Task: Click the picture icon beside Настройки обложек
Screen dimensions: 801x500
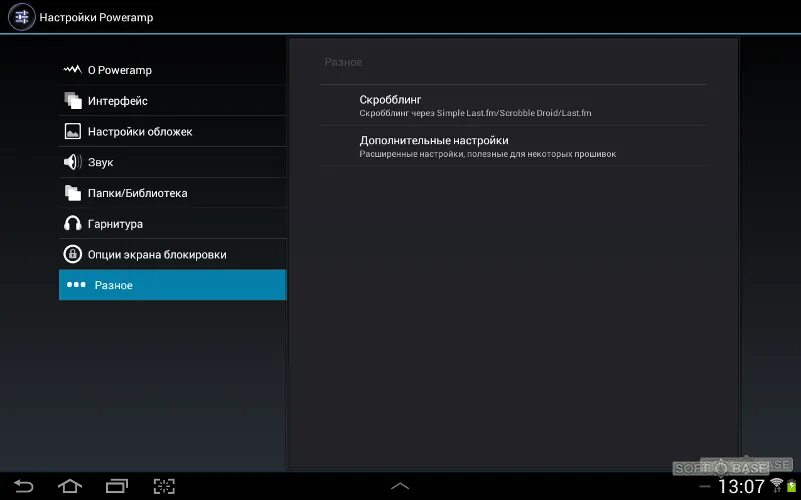Action: pos(73,131)
